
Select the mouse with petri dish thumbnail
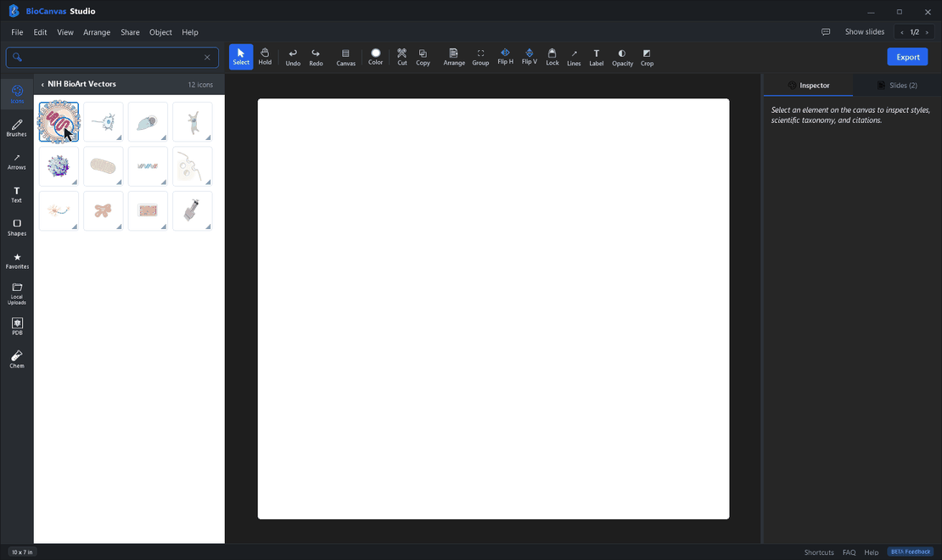point(148,122)
